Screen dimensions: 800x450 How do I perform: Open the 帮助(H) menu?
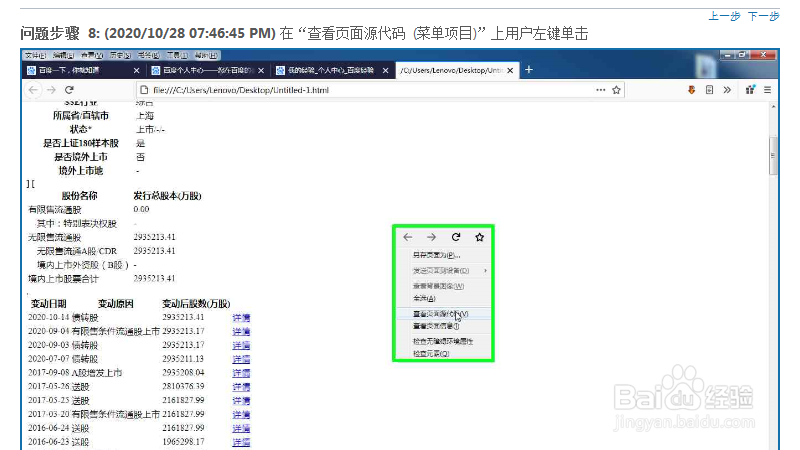(206, 55)
